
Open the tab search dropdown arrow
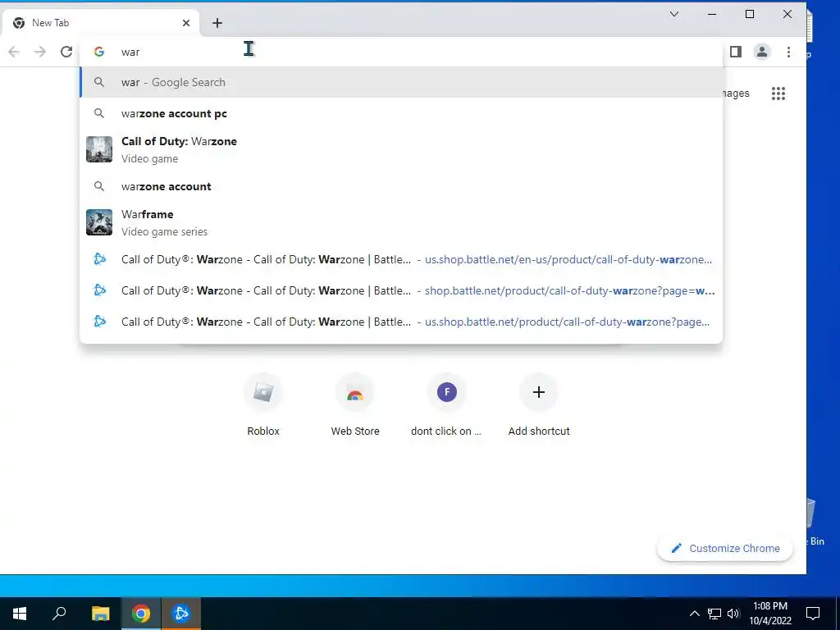[x=674, y=15]
